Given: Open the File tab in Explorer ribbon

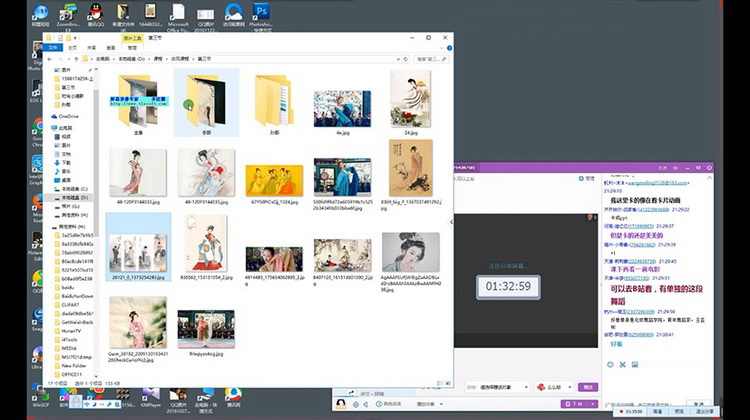Looking at the screenshot, I should coord(53,48).
